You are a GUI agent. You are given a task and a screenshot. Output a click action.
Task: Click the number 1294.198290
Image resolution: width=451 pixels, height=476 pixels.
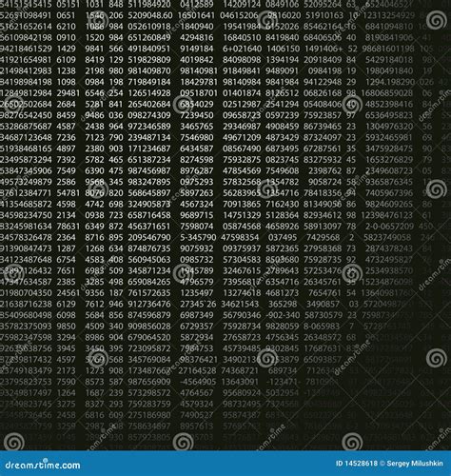pos(390,82)
